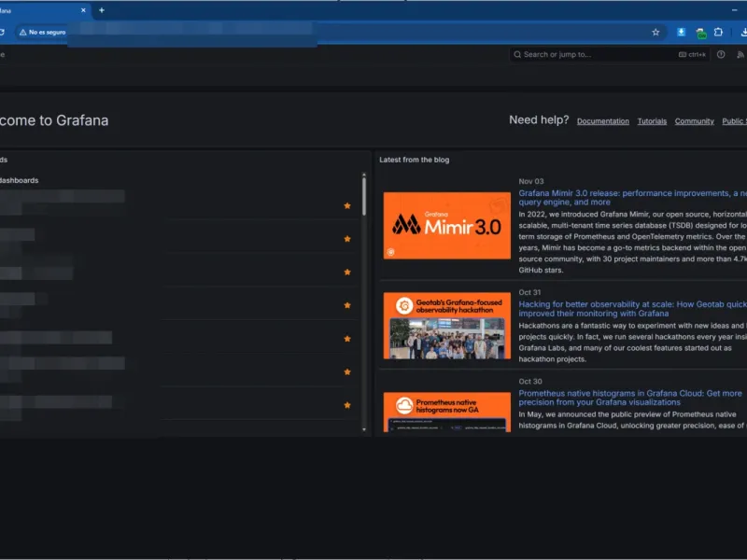Open the green extension icon in toolbar
Viewport: 747px width, 560px height.
coord(701,33)
